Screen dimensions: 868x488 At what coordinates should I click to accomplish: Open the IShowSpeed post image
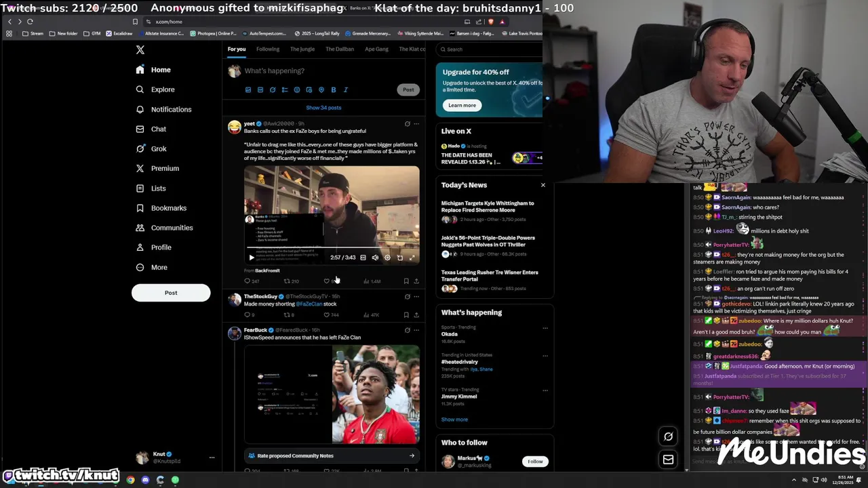pyautogui.click(x=332, y=394)
